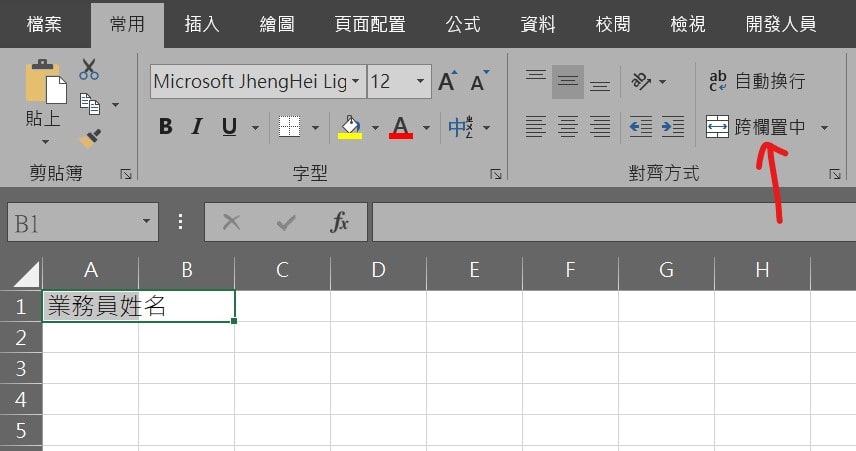
Task: Click inside the formula bar input
Action: [614, 222]
